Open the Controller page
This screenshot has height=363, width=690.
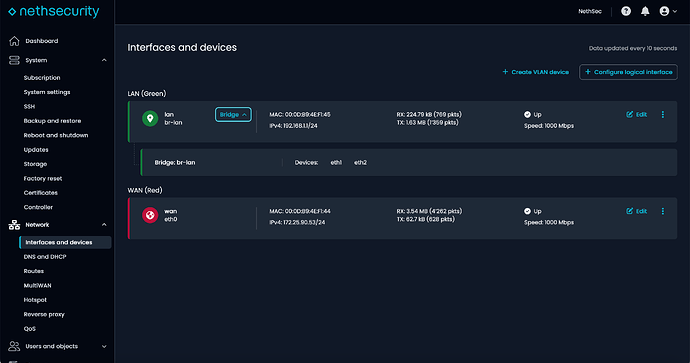[x=38, y=207]
